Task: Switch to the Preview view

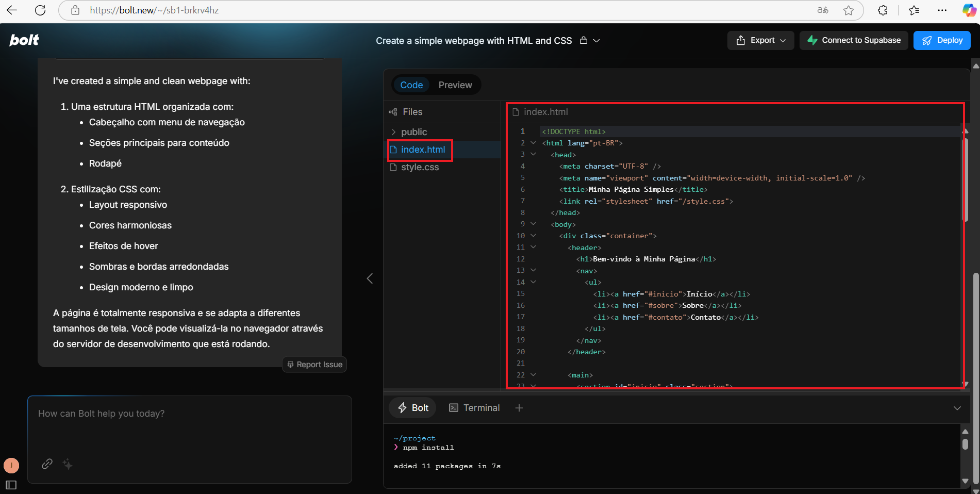Action: point(455,85)
